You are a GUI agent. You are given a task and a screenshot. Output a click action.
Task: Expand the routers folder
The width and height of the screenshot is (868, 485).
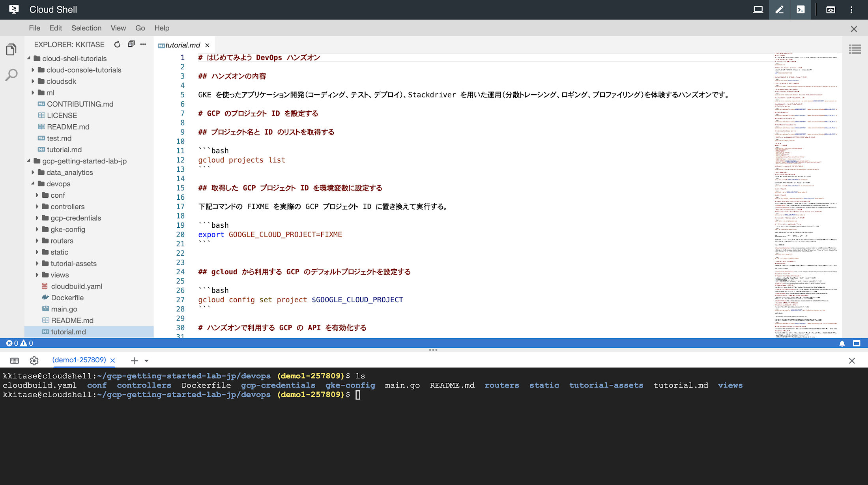click(37, 241)
